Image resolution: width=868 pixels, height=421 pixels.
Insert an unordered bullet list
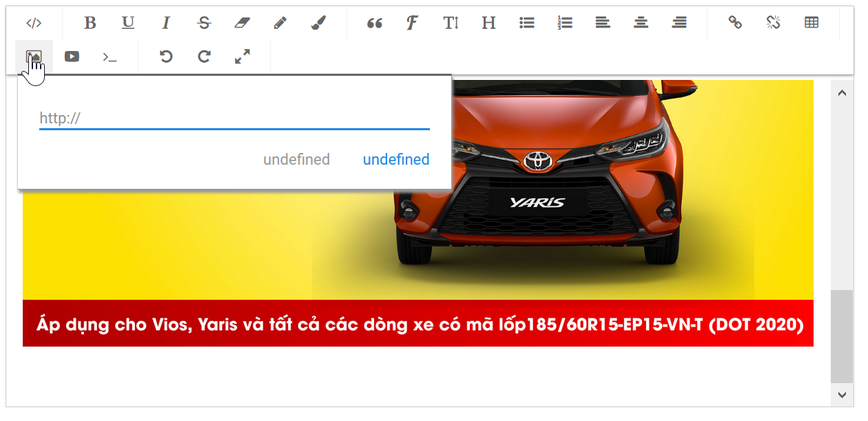[527, 23]
